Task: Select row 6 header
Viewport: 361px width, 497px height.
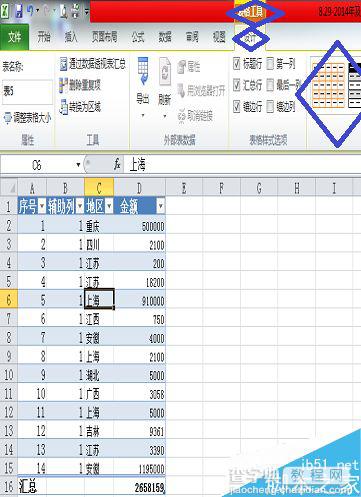Action: tap(9, 300)
